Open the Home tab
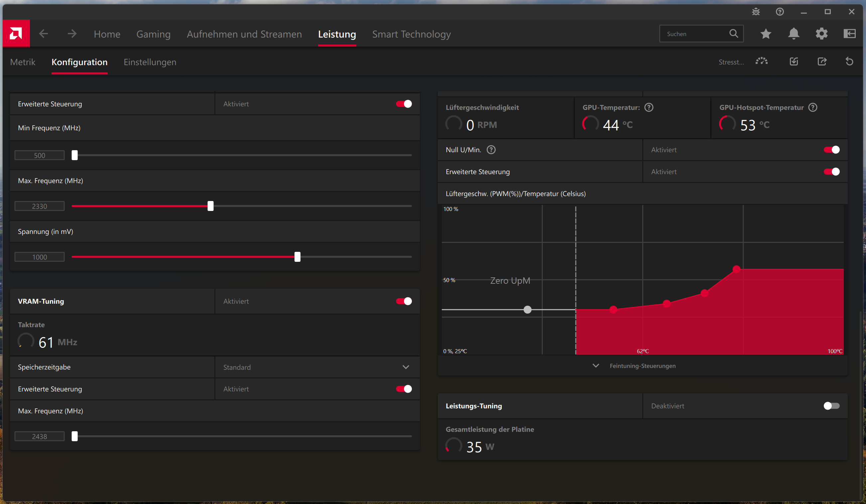This screenshot has width=866, height=504. (x=107, y=34)
